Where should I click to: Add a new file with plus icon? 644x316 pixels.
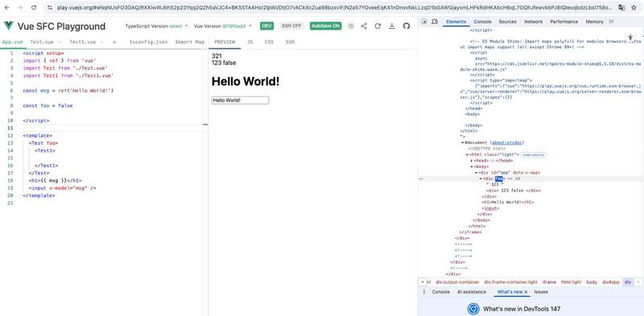tap(114, 42)
